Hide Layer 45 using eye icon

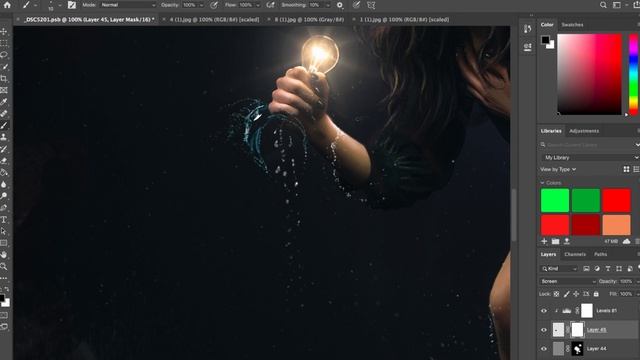coord(544,330)
